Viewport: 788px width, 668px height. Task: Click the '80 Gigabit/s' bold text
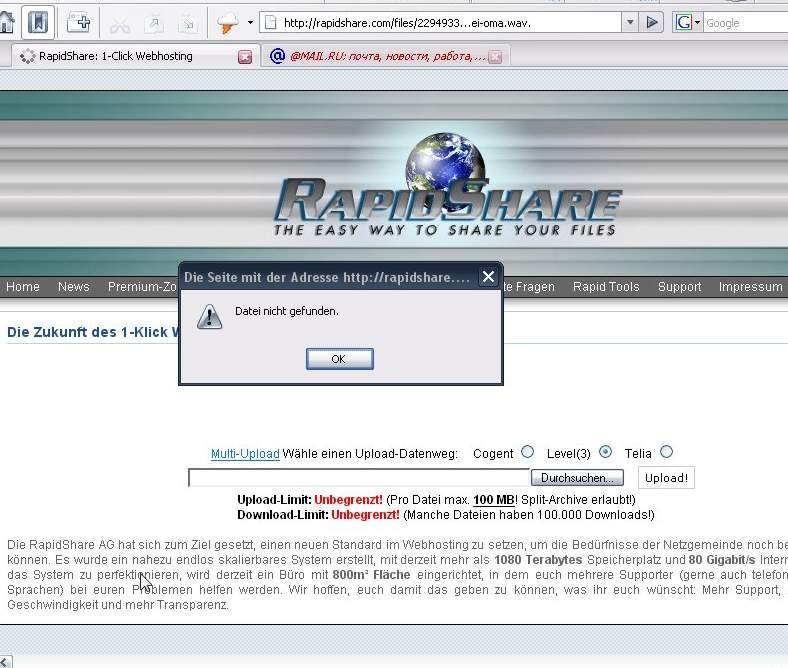tap(722, 559)
